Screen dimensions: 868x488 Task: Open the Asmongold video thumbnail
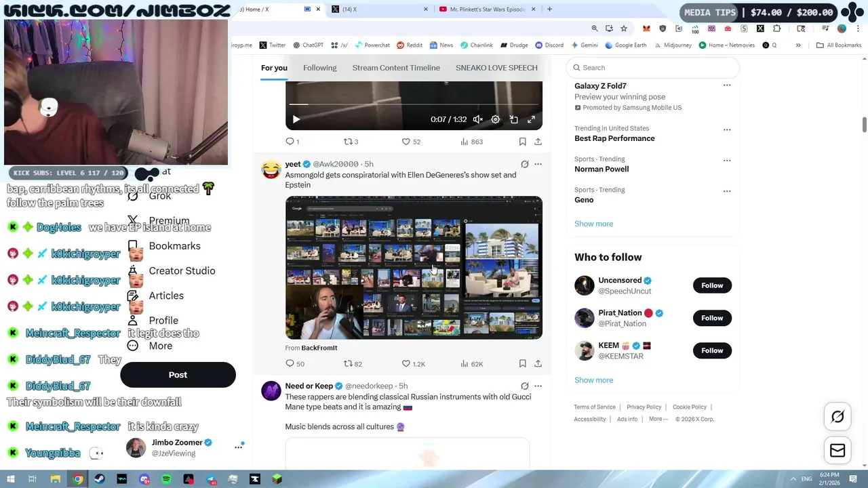[414, 268]
